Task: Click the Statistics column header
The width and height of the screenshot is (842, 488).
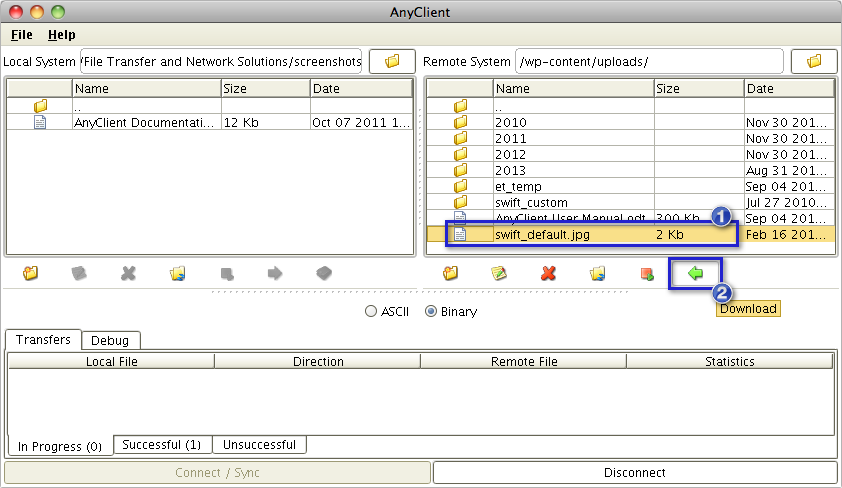Action: pos(730,361)
